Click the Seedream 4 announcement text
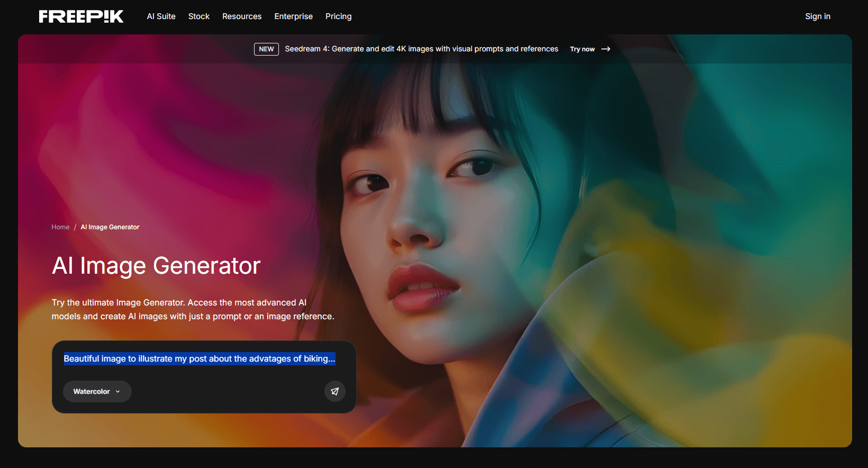The image size is (868, 468). [x=421, y=49]
